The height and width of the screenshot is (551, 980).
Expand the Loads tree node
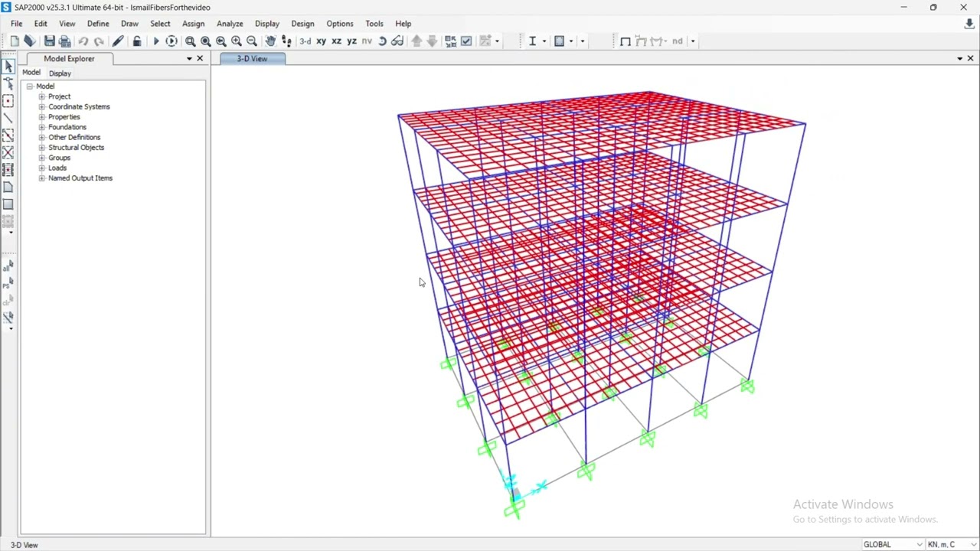pyautogui.click(x=42, y=168)
